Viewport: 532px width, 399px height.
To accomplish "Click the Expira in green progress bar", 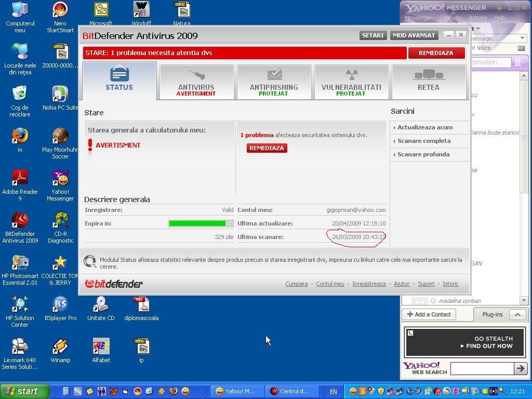I will tap(201, 223).
